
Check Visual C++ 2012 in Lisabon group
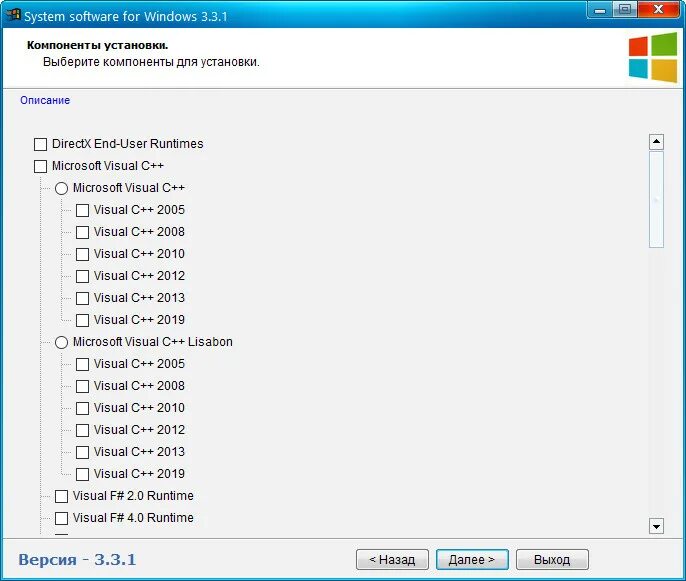point(82,430)
